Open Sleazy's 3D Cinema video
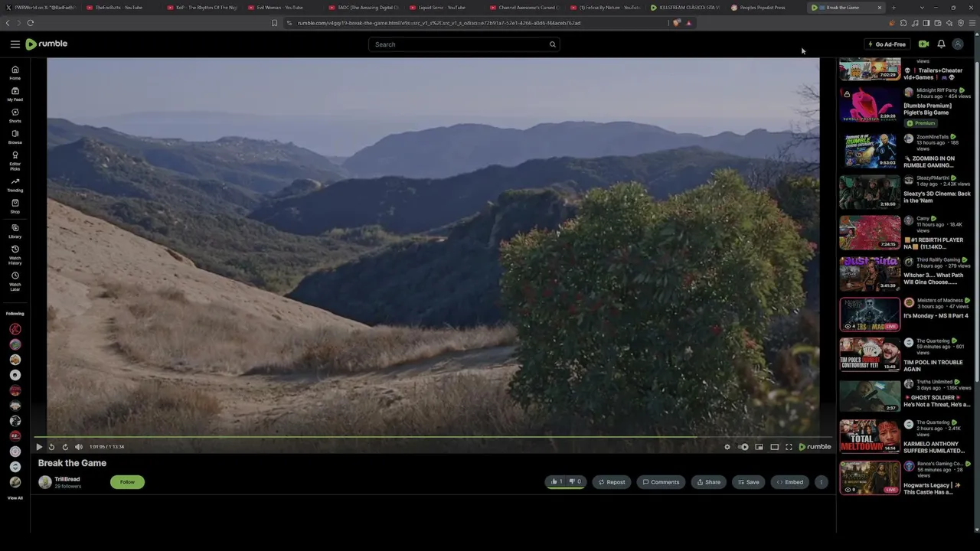This screenshot has height=551, width=980. 870,192
